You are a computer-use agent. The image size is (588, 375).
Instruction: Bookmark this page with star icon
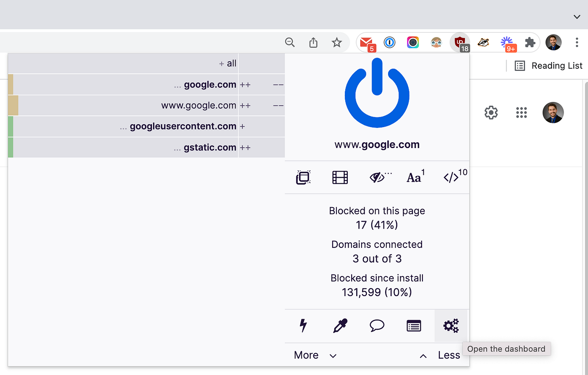(x=337, y=42)
